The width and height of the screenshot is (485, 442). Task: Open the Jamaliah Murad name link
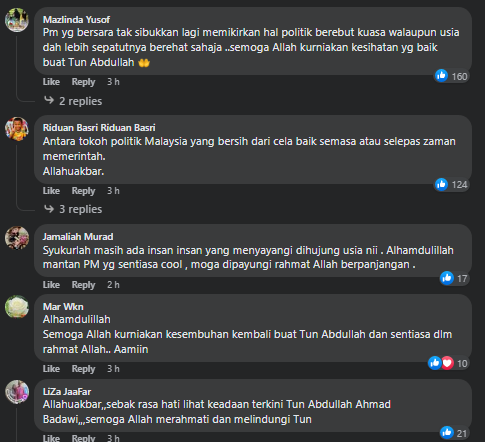pyautogui.click(x=78, y=237)
